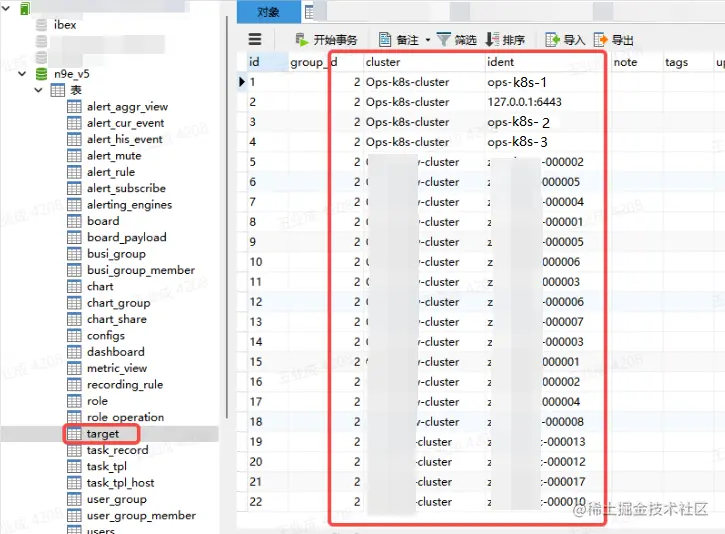
Task: Click the 表 tables folder icon
Action: pos(57,90)
